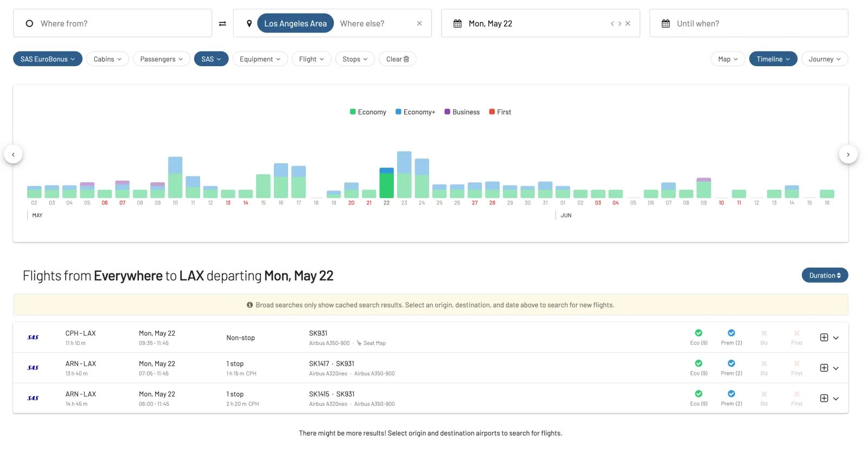Select May 10 bar in timeline
This screenshot has height=472, width=868.
click(175, 177)
